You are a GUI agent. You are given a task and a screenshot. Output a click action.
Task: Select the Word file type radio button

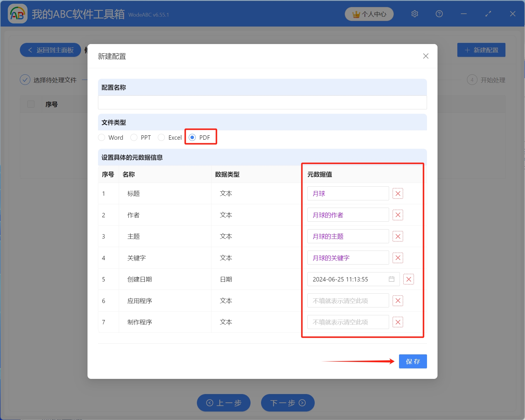click(x=101, y=137)
